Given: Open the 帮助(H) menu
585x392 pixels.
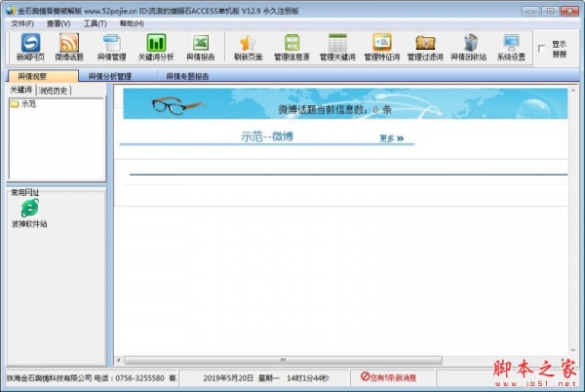Looking at the screenshot, I should (x=132, y=23).
